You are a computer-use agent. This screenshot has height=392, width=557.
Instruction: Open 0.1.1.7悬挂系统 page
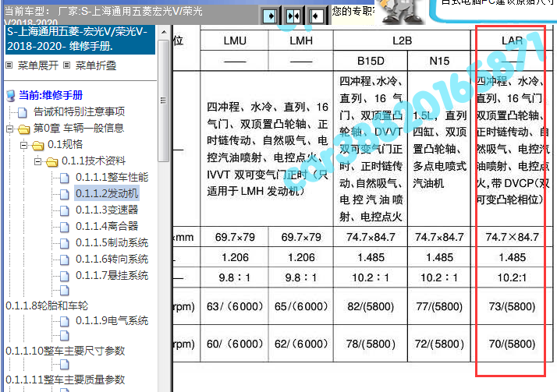tap(112, 275)
